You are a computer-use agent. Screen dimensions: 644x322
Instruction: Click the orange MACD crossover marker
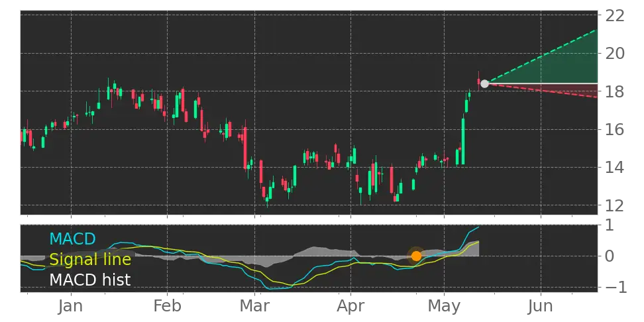416,256
